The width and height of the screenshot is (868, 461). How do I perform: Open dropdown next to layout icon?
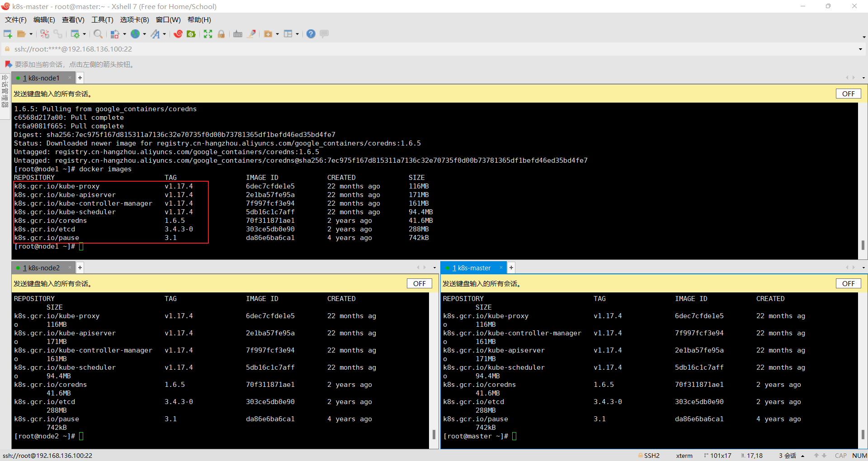(x=297, y=34)
